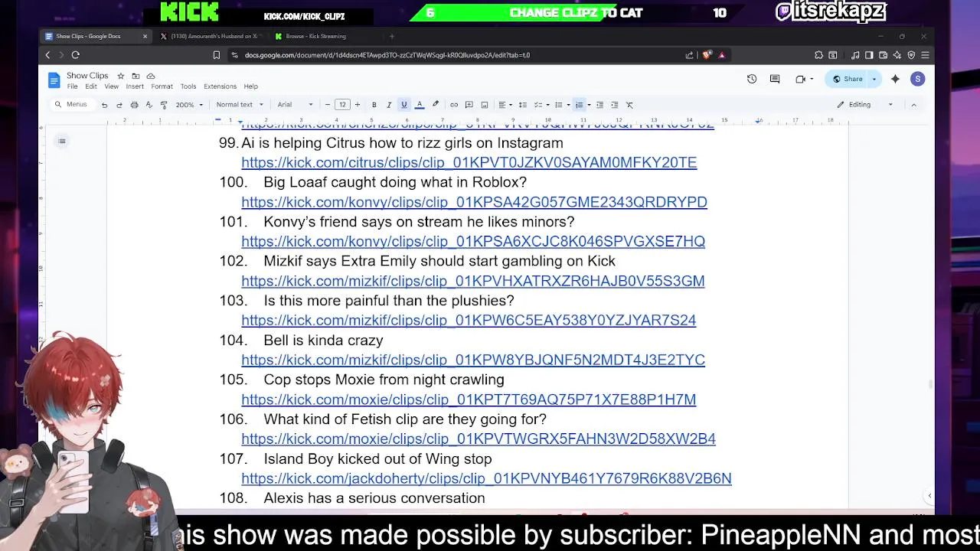Click the Redo arrow in Docs toolbar
Image resolution: width=980 pixels, height=551 pixels.
pos(119,105)
